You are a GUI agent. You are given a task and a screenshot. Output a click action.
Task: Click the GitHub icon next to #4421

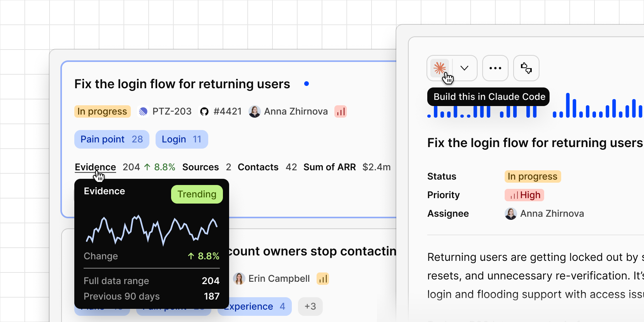(x=204, y=111)
